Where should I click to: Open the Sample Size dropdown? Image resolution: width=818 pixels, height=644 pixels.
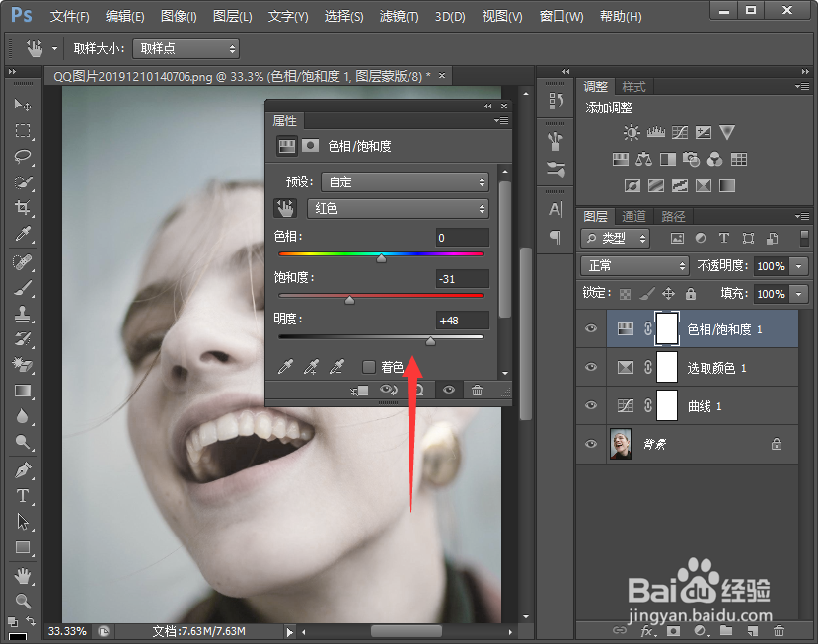point(186,49)
